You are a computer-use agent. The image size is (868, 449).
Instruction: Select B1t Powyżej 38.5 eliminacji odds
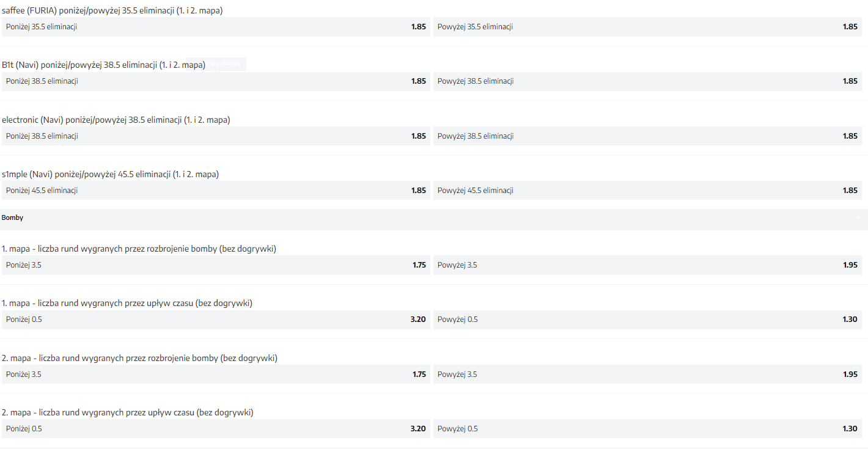[x=647, y=81]
